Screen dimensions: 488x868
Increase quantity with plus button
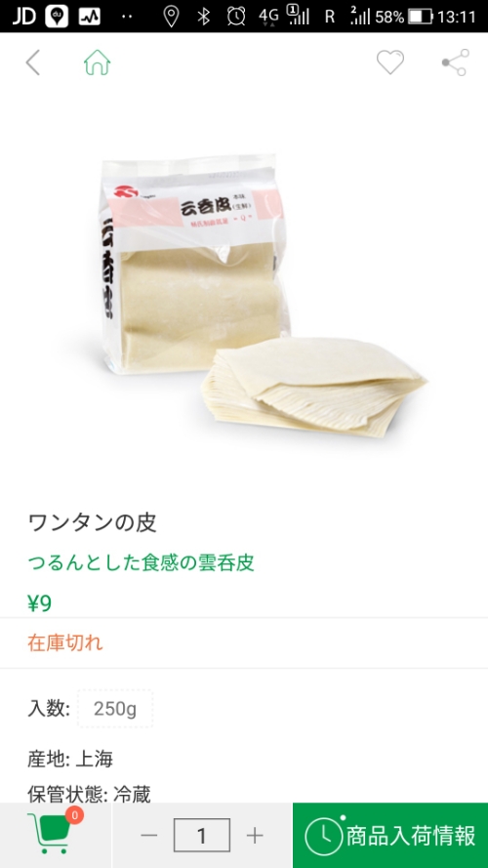255,835
